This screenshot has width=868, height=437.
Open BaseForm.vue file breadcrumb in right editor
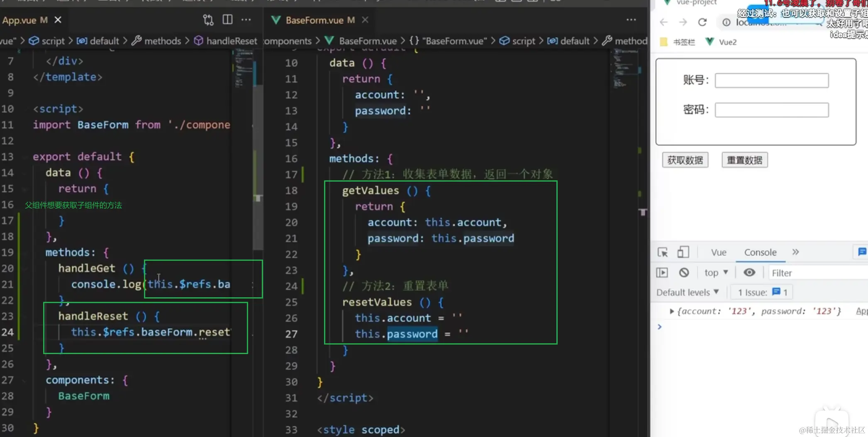361,41
